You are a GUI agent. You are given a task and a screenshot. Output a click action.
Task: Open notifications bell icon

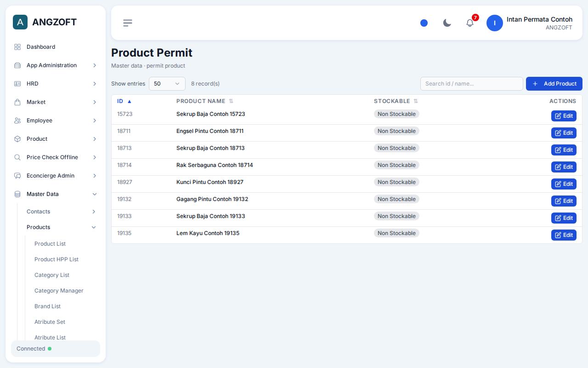tap(470, 23)
